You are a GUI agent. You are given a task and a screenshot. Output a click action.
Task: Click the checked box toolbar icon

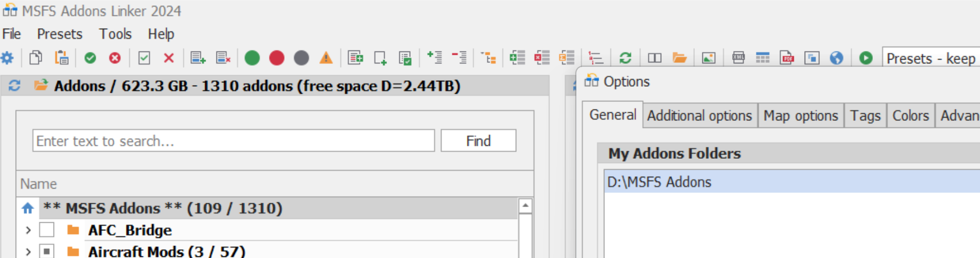point(144,57)
